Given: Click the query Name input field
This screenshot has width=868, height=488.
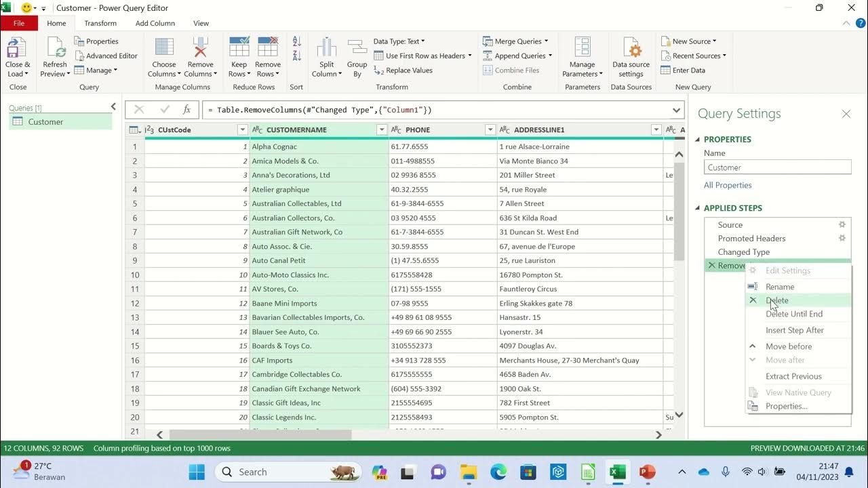Looking at the screenshot, I should 777,167.
